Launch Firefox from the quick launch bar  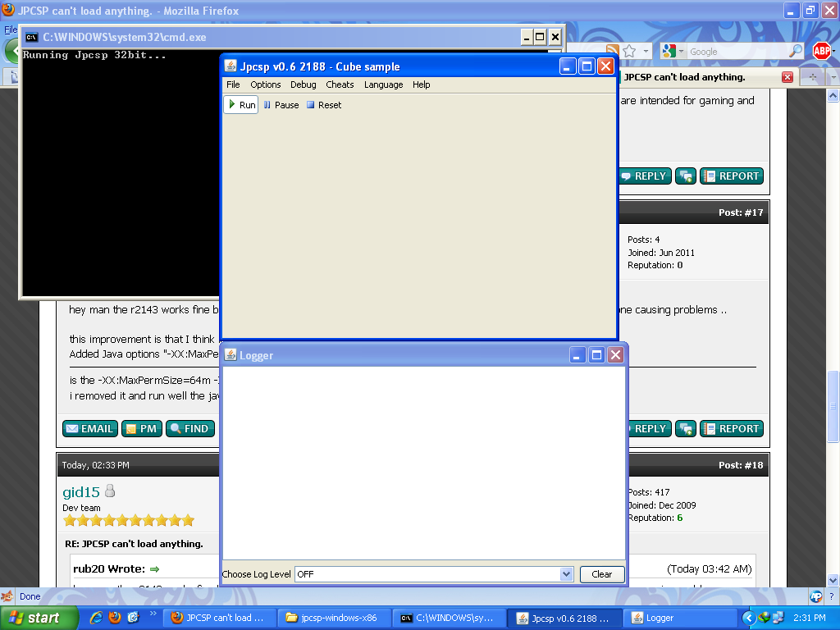click(115, 618)
